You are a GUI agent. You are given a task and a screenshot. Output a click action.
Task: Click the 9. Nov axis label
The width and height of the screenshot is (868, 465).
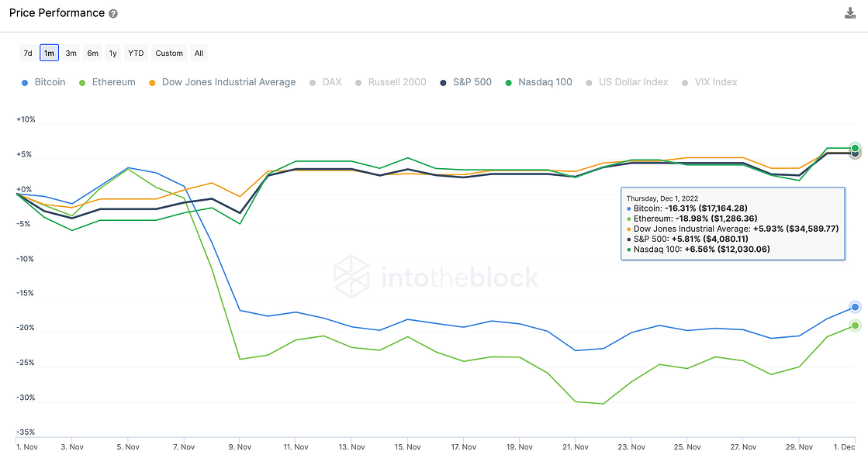pos(240,446)
